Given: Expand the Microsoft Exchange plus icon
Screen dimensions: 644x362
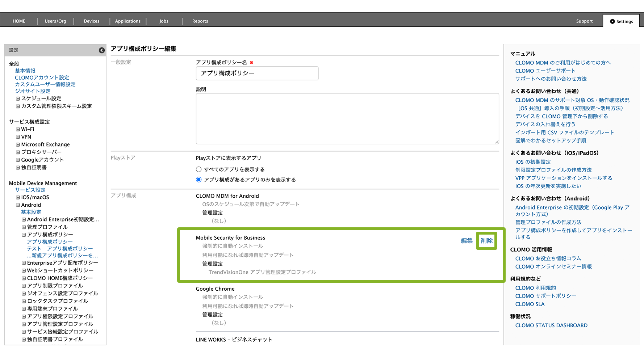Looking at the screenshot, I should click(x=18, y=144).
